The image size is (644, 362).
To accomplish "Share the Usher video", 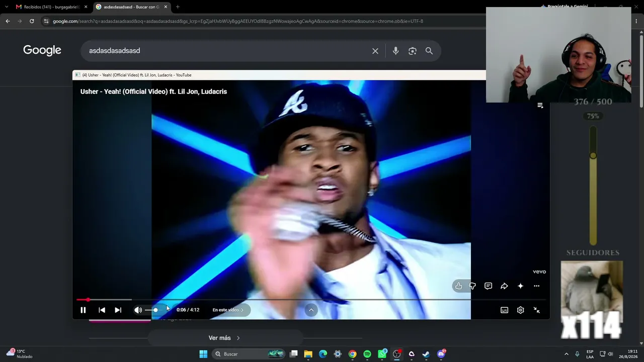I will pos(504,286).
